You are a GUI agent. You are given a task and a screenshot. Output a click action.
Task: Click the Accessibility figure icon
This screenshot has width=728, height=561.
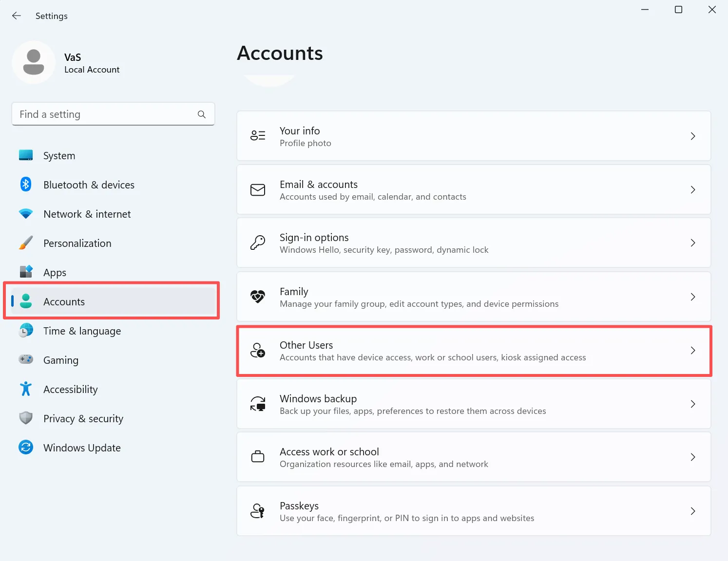tap(26, 389)
